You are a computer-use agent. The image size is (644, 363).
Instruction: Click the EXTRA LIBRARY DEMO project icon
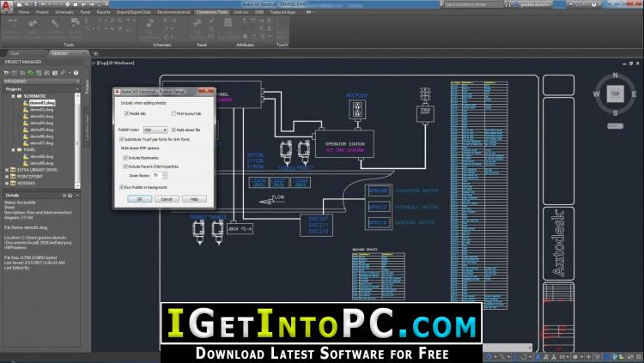[13, 170]
